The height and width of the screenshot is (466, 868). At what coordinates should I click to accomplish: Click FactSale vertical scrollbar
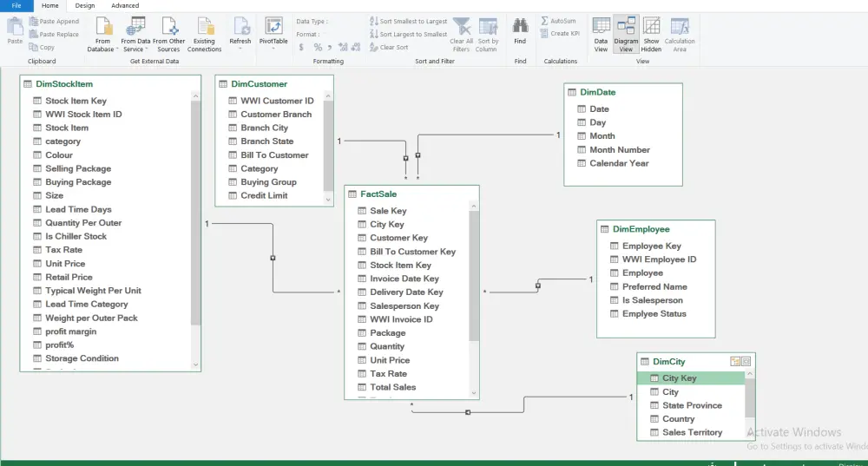[x=474, y=276]
